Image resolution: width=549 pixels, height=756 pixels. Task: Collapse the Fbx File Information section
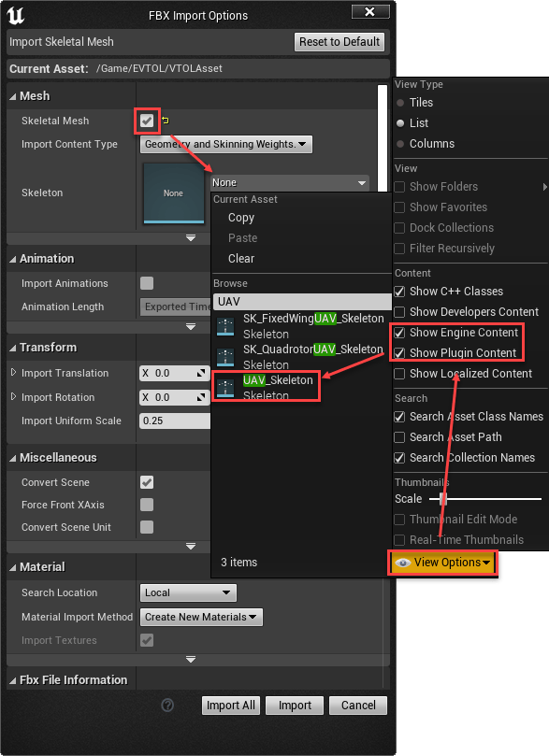(x=13, y=680)
